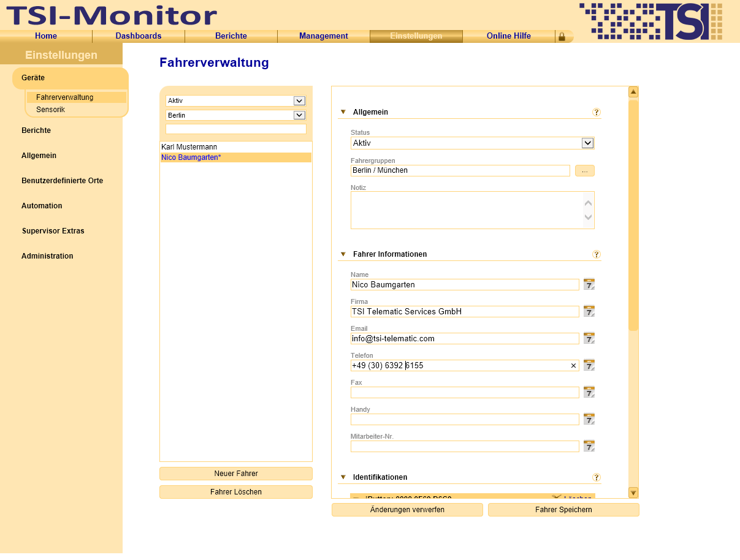Select Nico Baumgarten* in driver list

pos(236,157)
